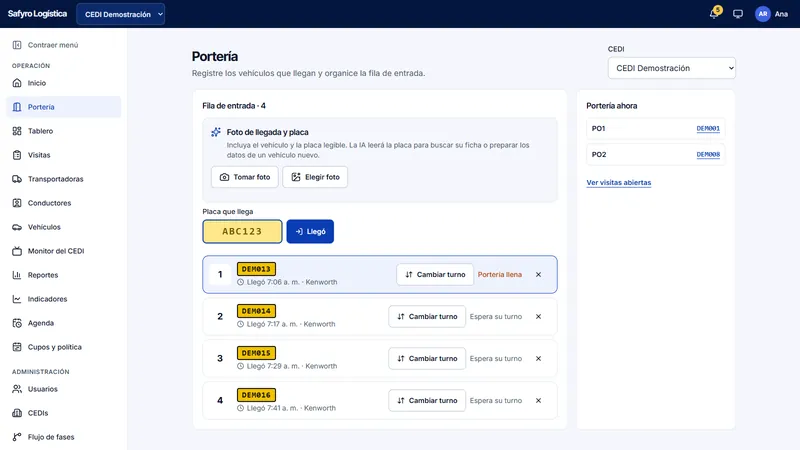The width and height of the screenshot is (800, 450).
Task: Open the CEDI Demostración header dropdown
Action: (120, 14)
